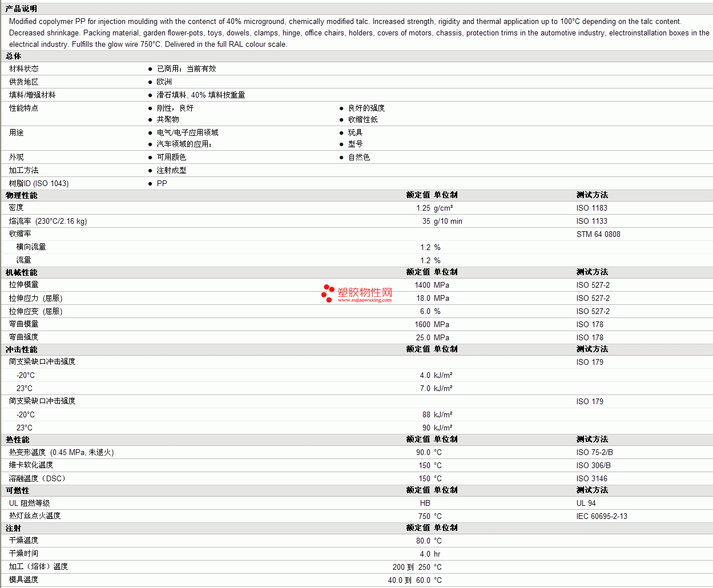The image size is (713, 588).
Task: Select the '用途' row label
Action: click(17, 132)
